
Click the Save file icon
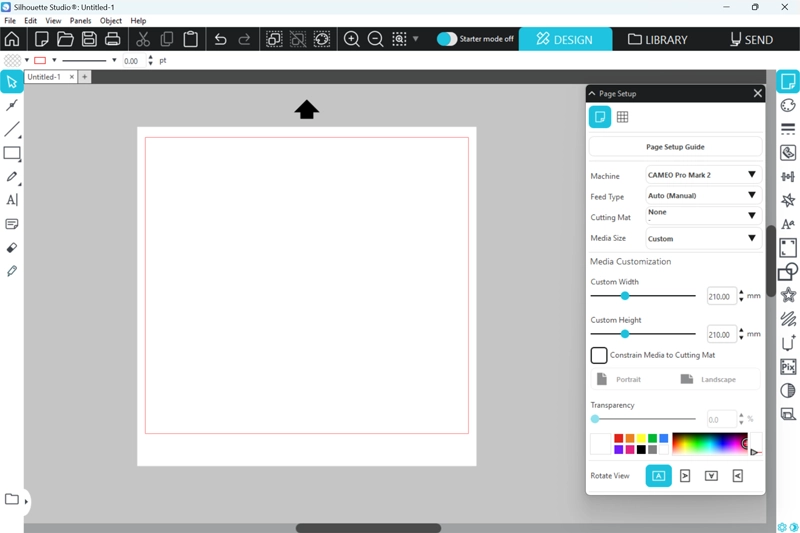coord(89,39)
